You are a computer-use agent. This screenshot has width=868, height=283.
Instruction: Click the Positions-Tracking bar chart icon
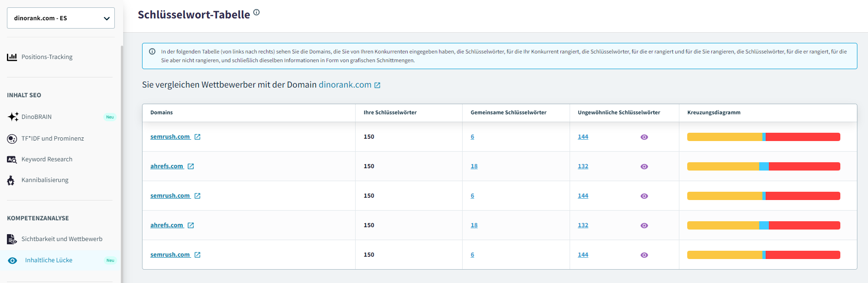click(12, 57)
